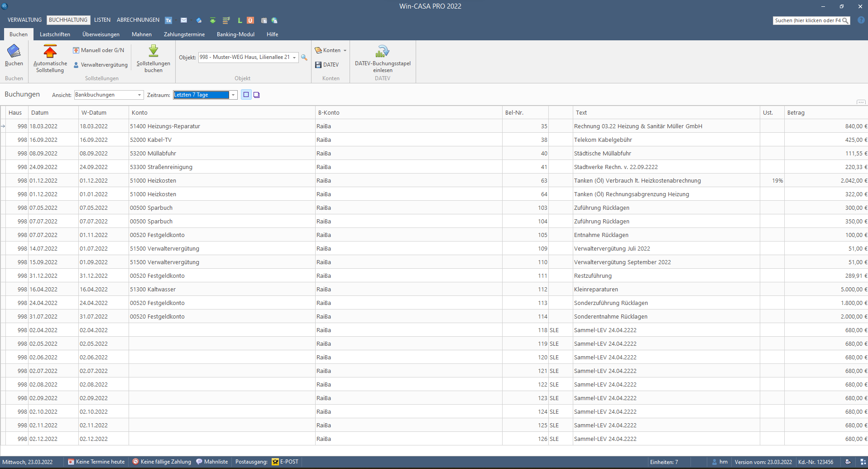This screenshot has width=868, height=469.
Task: Expand arrow next to mail toolbar icon
Action: click(x=190, y=20)
